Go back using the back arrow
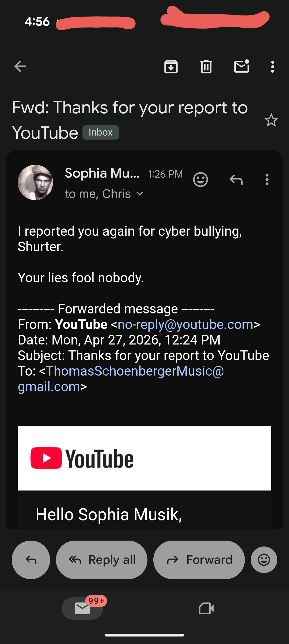Image resolution: width=289 pixels, height=644 pixels. coord(20,66)
